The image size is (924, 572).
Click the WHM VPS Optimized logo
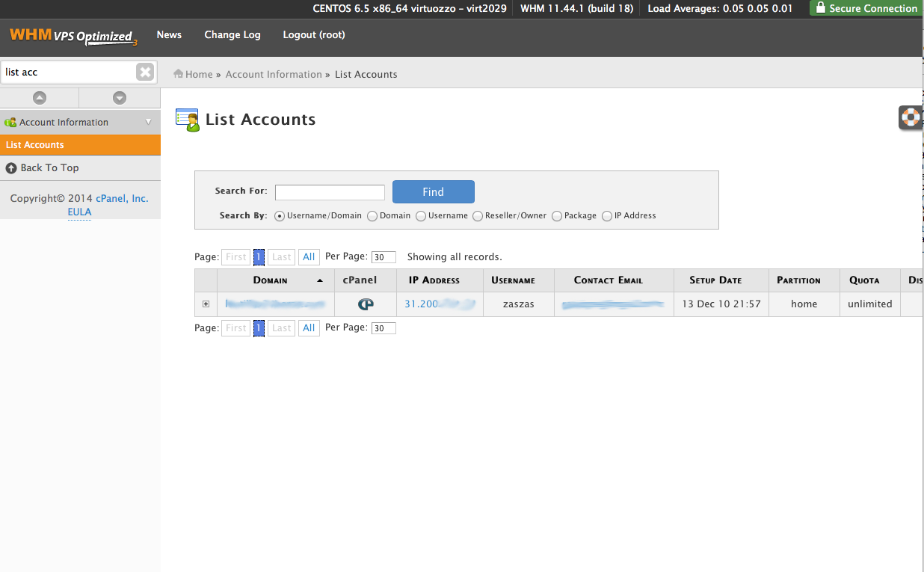(x=73, y=36)
